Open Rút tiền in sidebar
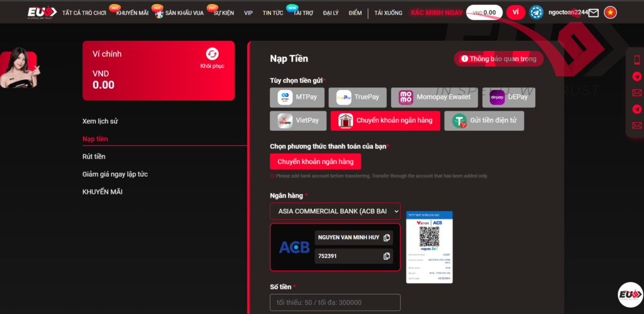Image resolution: width=644 pixels, height=314 pixels. pos(94,157)
